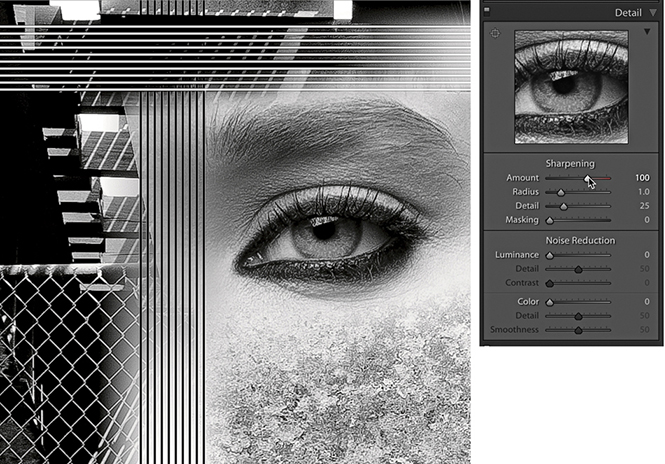Adjust the Color Smoothness slider

(578, 330)
